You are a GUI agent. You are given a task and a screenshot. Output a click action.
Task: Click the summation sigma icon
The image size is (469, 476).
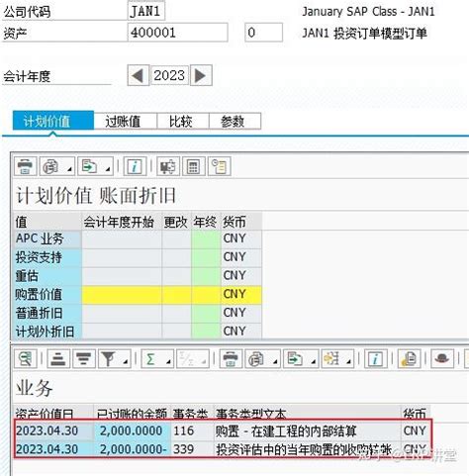(150, 358)
